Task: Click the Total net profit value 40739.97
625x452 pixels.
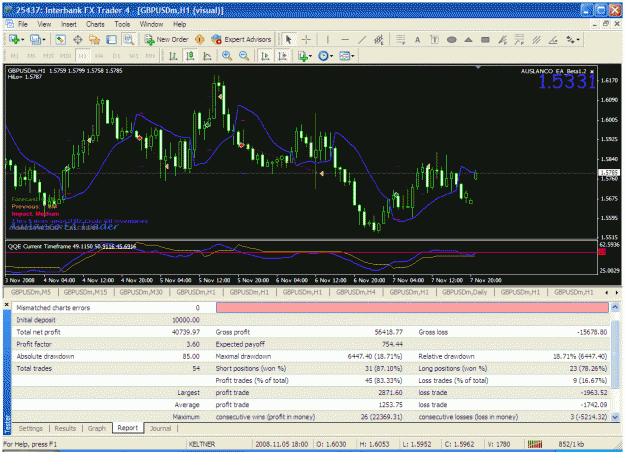Action: [186, 332]
